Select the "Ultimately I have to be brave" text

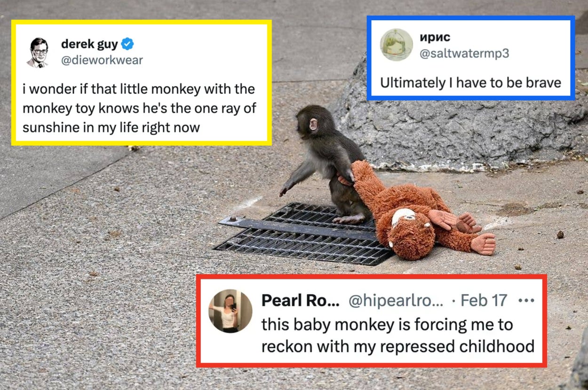tap(470, 83)
